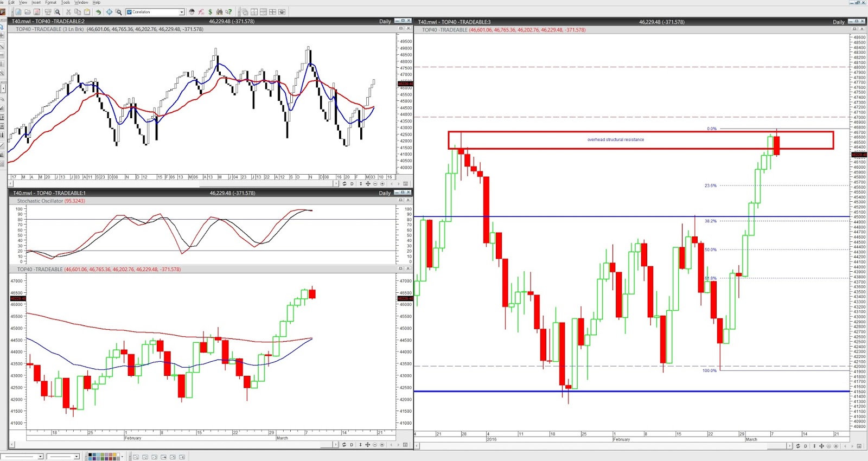Open date calendar icon in TRADEABLE:1 chart
The image size is (868, 461).
405,445
